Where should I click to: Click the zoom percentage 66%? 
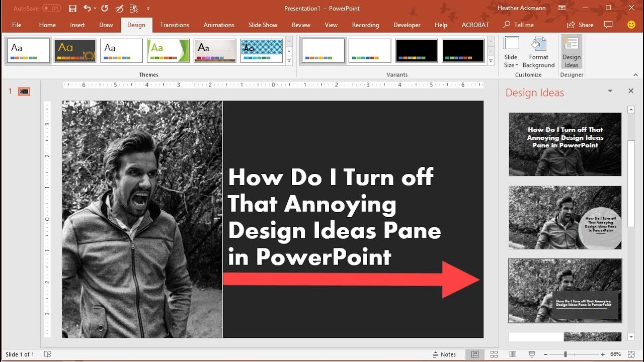[x=616, y=354]
